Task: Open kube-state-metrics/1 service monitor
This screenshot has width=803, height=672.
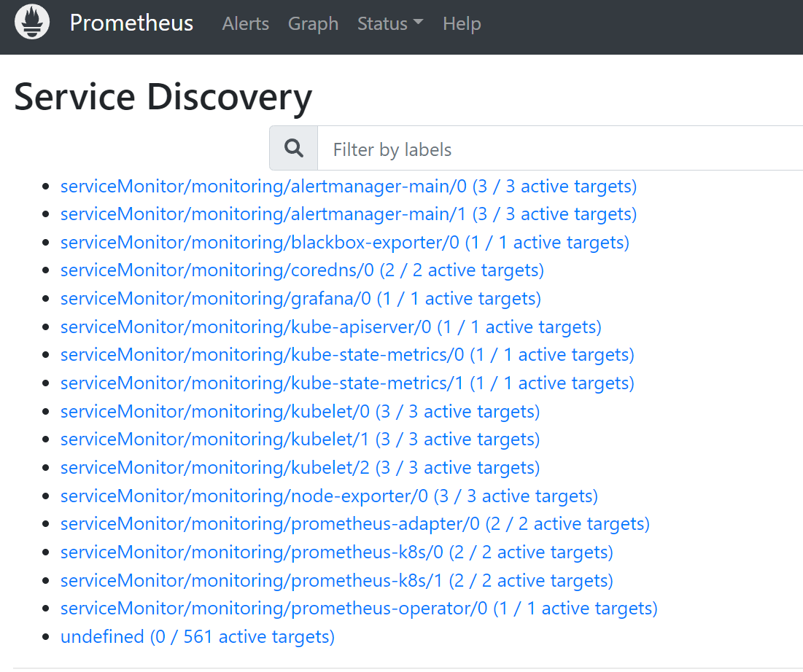Action: click(347, 383)
